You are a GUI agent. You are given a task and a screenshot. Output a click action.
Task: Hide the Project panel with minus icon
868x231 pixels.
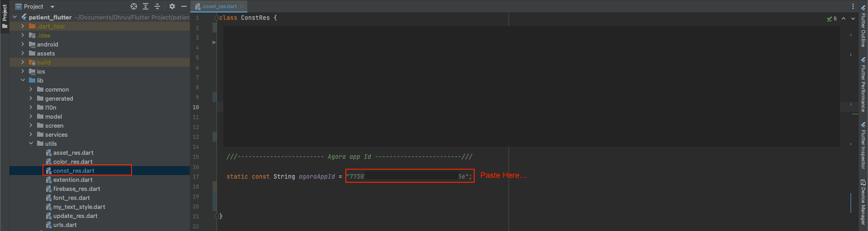tap(184, 6)
